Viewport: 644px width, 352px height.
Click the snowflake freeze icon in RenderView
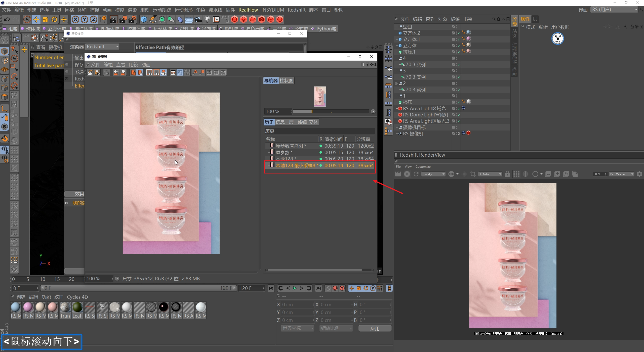pos(526,174)
